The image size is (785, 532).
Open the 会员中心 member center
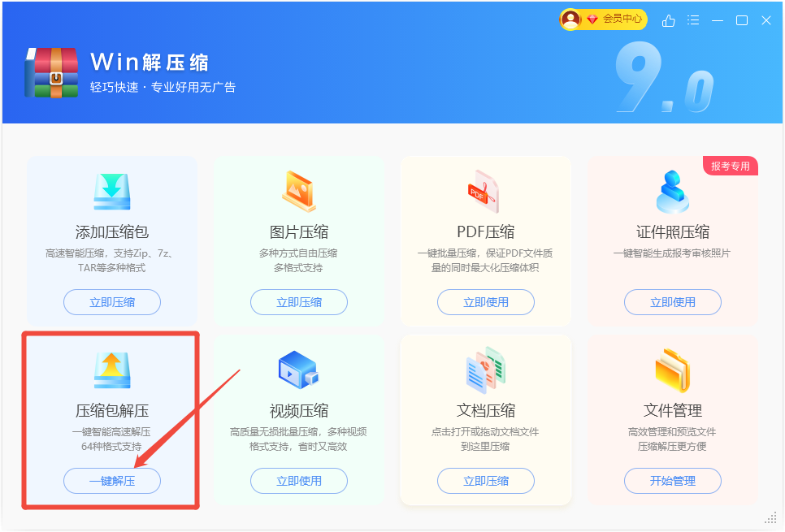point(622,19)
